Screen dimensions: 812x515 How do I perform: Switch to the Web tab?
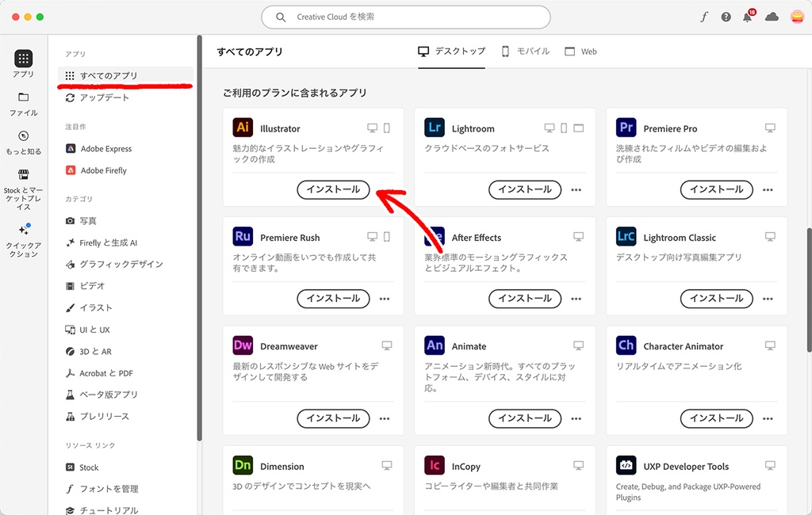[x=580, y=51]
